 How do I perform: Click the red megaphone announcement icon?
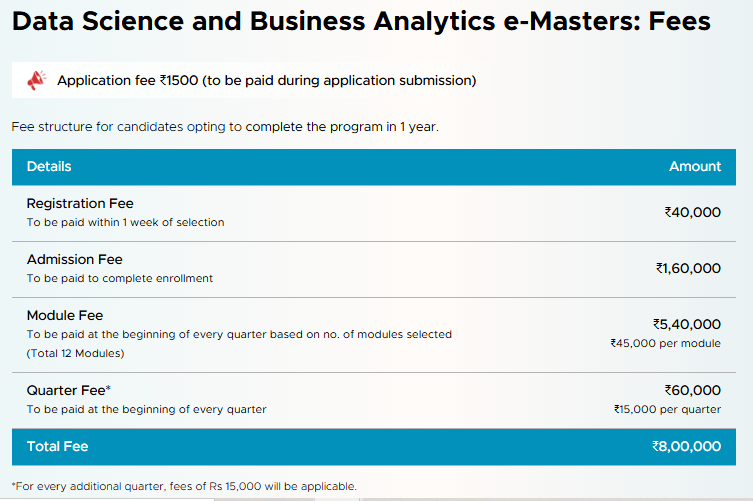click(36, 80)
